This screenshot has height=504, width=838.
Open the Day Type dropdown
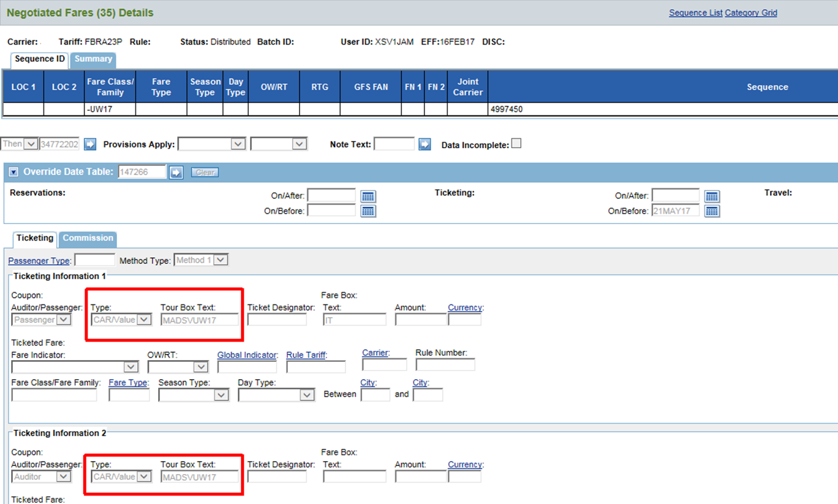coord(276,395)
